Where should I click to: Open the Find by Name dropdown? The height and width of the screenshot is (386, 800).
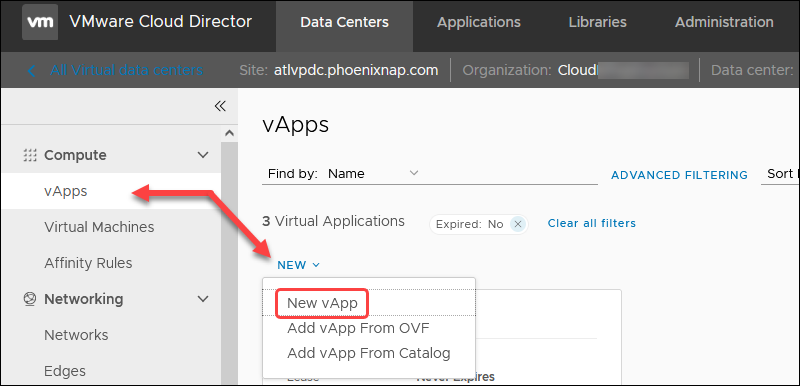coord(373,173)
